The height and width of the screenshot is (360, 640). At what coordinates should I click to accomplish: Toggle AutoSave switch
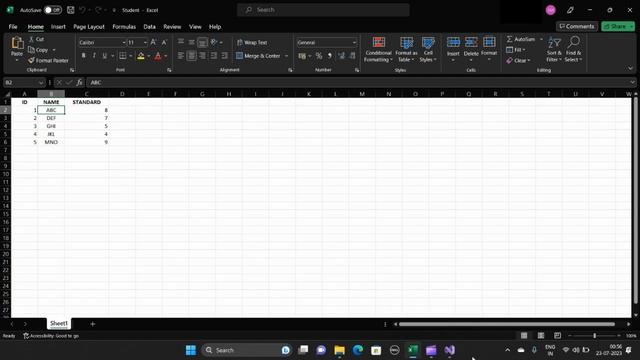53,10
